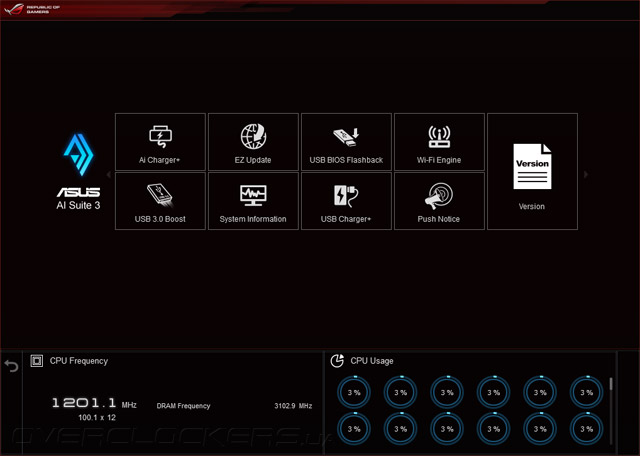This screenshot has width=640, height=456.
Task: Open System Information tile
Action: (x=253, y=201)
